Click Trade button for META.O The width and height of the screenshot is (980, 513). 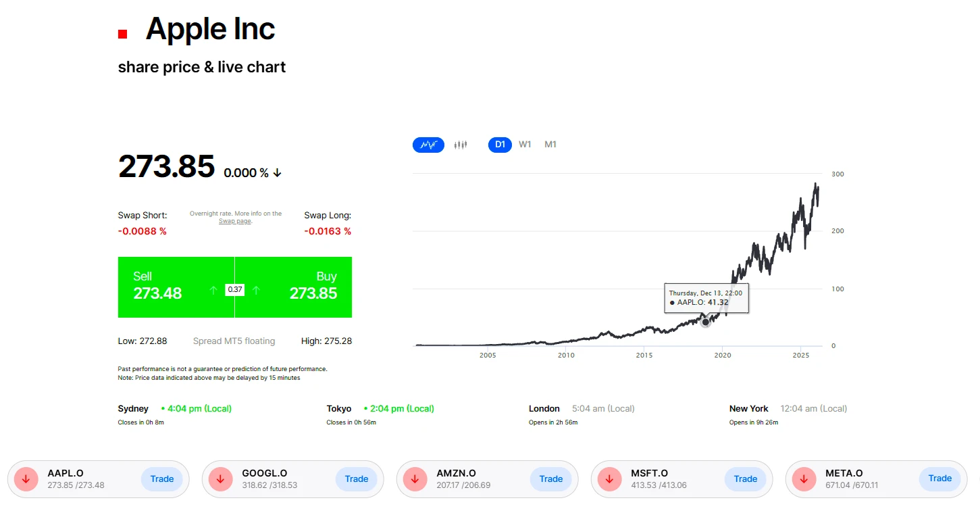pos(939,479)
